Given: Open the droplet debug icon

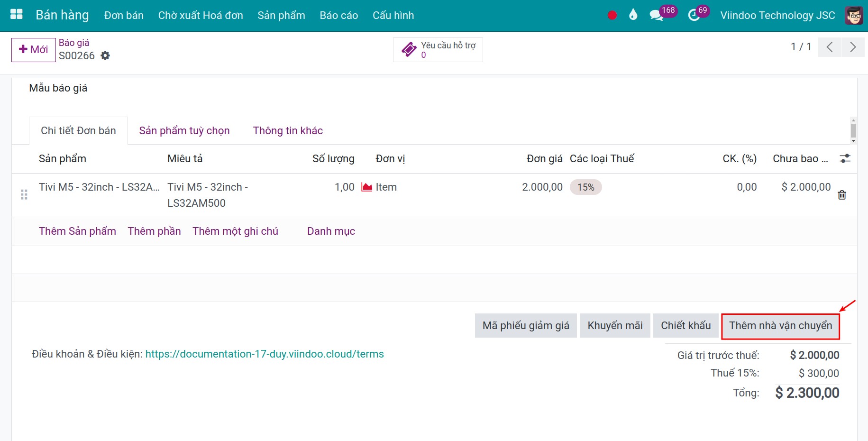Looking at the screenshot, I should pos(633,15).
